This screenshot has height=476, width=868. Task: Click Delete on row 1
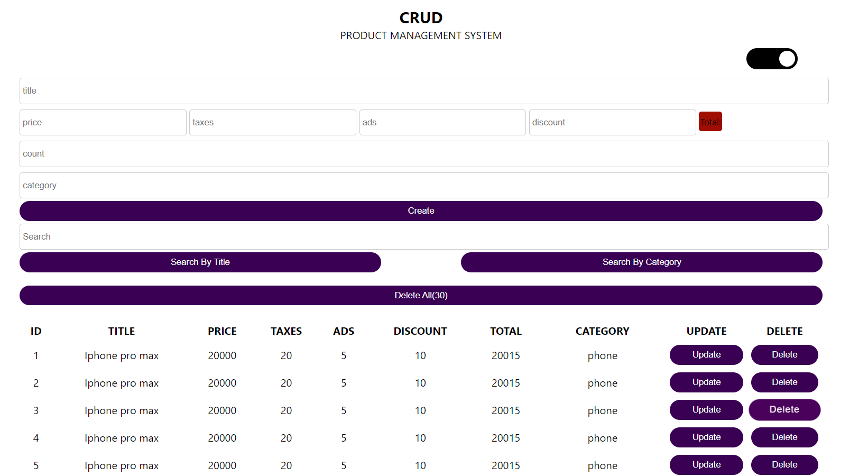[x=784, y=354]
